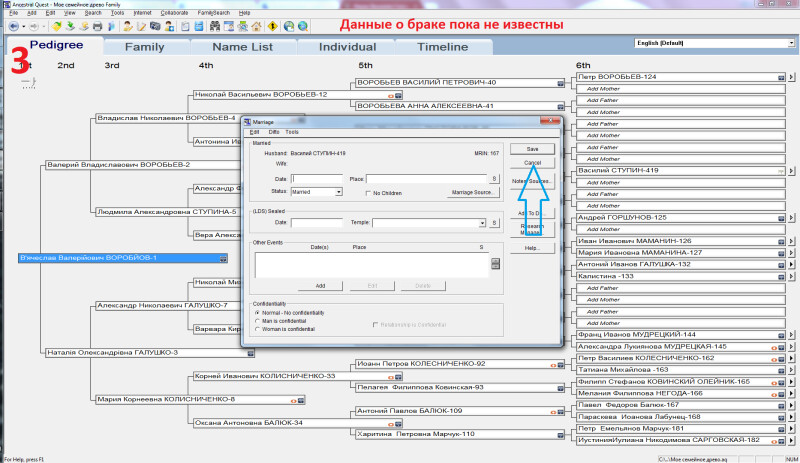Open the marriage Status dropdown
800x463 pixels.
[338, 192]
